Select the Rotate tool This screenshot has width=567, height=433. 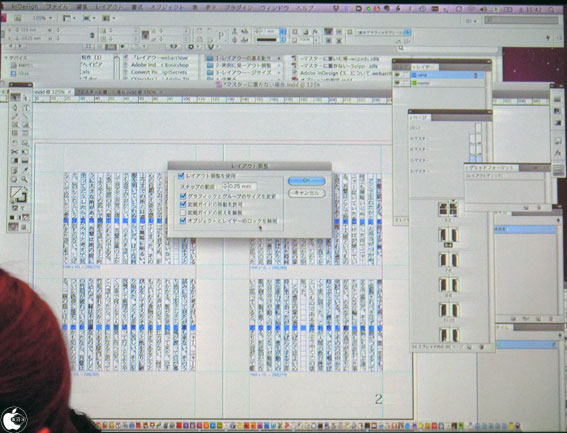(x=15, y=143)
